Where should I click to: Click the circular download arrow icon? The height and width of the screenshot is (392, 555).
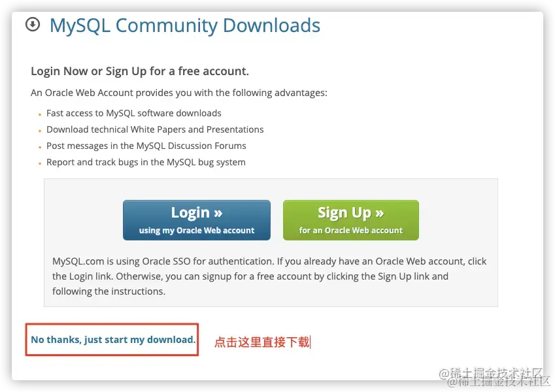pyautogui.click(x=33, y=24)
